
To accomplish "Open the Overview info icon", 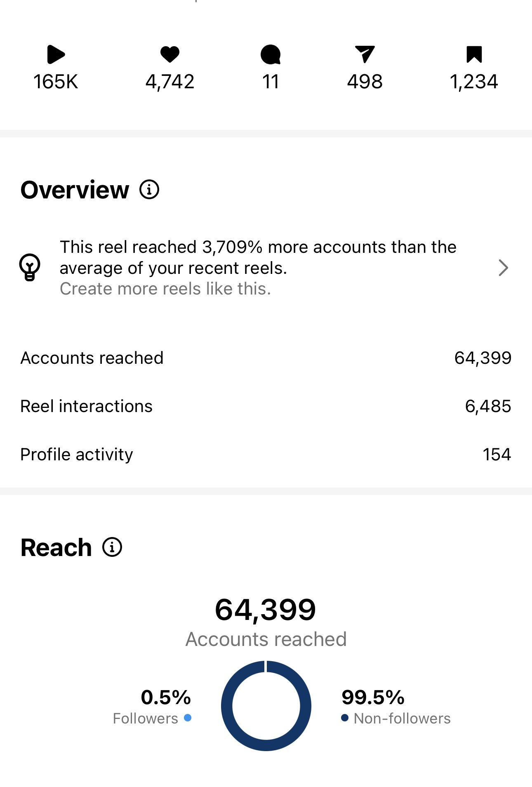I will pos(149,190).
